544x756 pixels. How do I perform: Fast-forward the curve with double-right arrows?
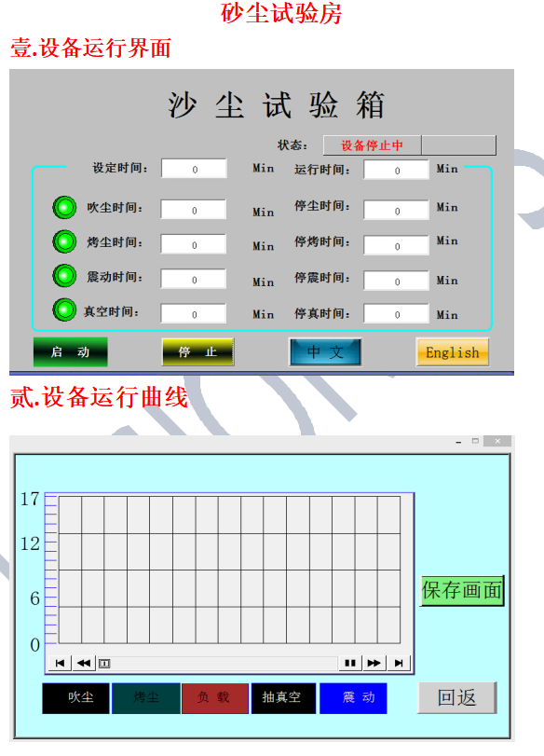point(374,664)
